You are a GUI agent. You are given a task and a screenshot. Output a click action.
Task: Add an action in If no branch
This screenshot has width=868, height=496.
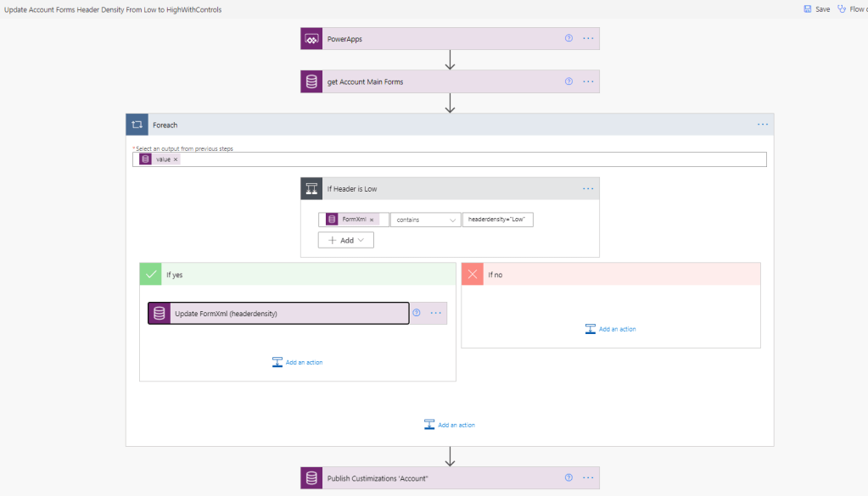coord(610,329)
